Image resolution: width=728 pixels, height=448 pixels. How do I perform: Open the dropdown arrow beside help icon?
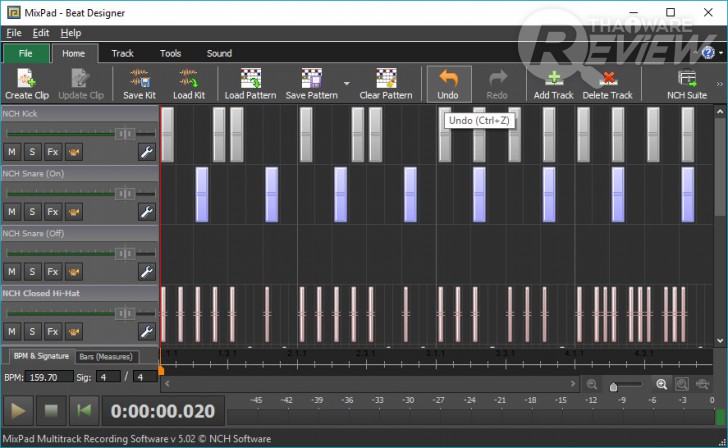coord(721,53)
